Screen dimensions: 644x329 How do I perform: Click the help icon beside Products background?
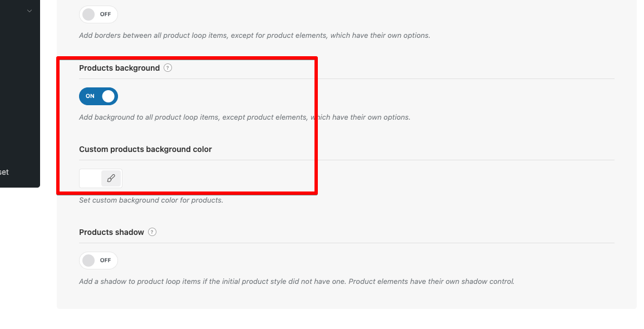click(168, 68)
